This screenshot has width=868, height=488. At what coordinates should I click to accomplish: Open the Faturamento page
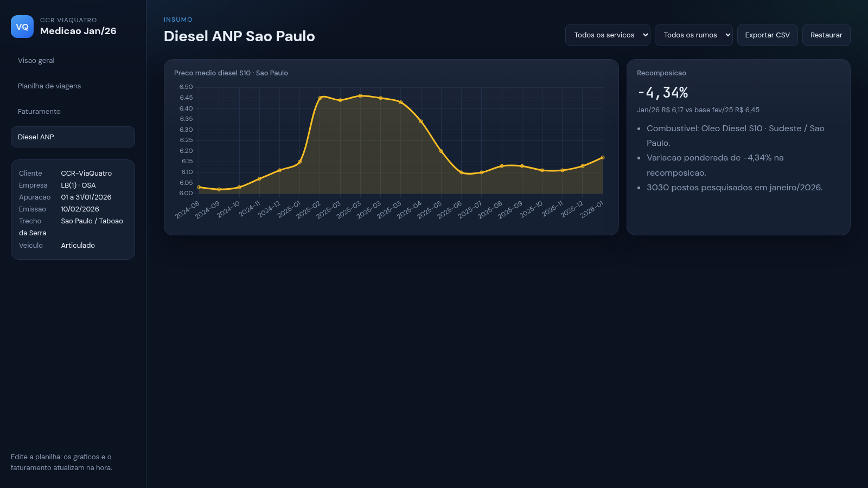pyautogui.click(x=73, y=112)
